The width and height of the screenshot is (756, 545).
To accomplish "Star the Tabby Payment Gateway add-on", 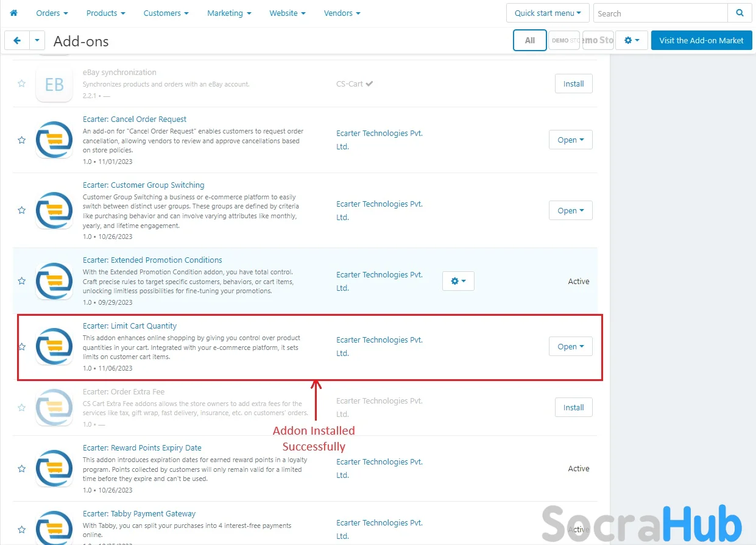I will pos(22,530).
